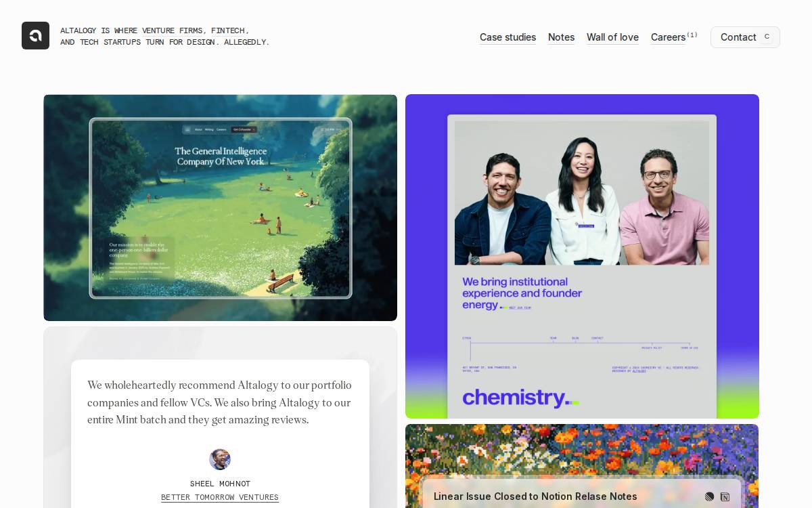Click the Linear icon on the flower card
812x508 pixels.
click(709, 496)
